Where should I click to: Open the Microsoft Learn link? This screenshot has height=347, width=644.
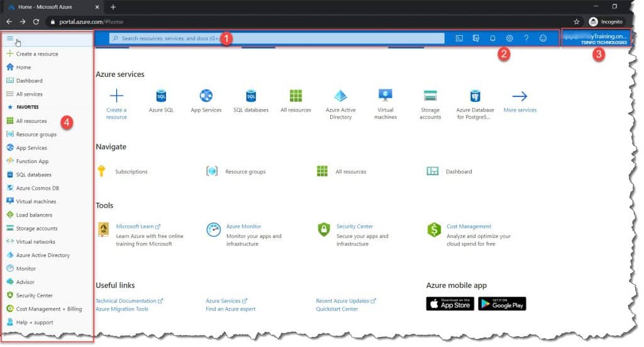[x=138, y=227]
